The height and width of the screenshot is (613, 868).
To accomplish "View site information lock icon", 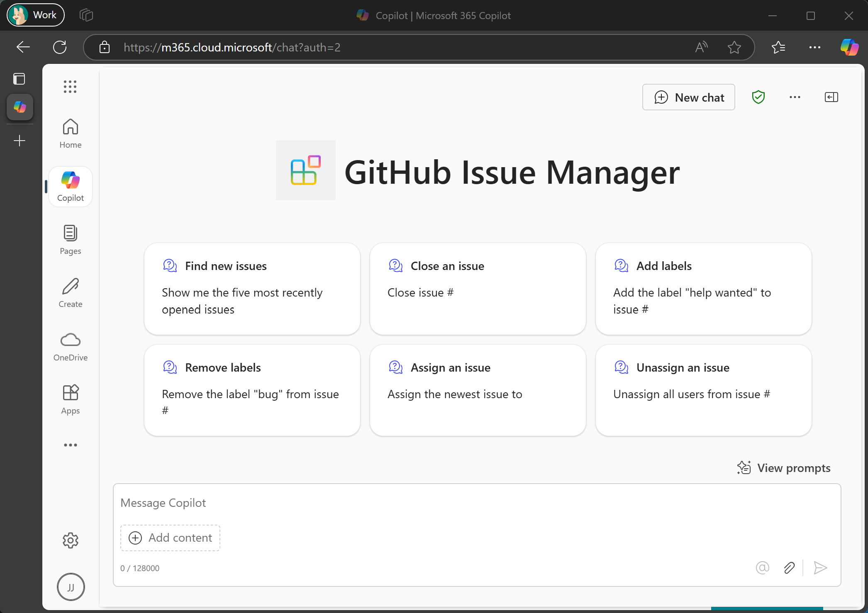I will click(x=105, y=47).
